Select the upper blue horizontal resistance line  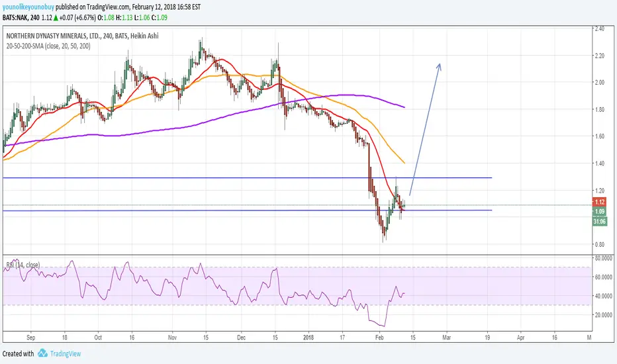(x=247, y=178)
